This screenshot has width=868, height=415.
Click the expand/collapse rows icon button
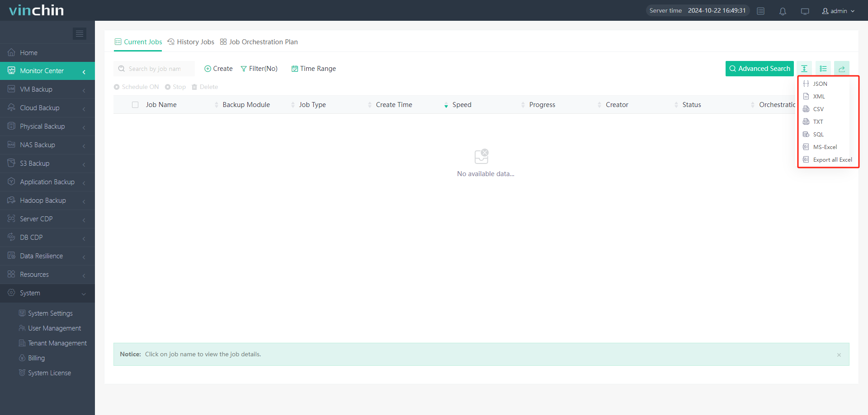[x=804, y=69]
